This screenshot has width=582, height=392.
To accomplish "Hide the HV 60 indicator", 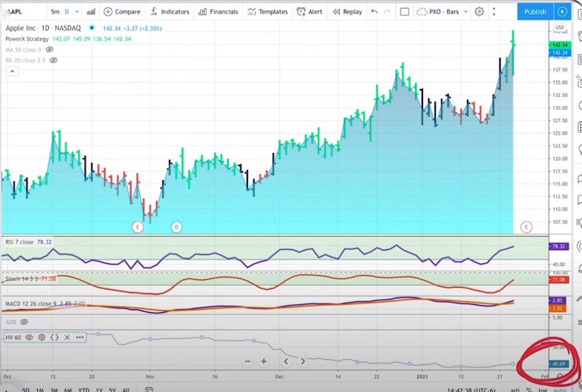I will [29, 338].
